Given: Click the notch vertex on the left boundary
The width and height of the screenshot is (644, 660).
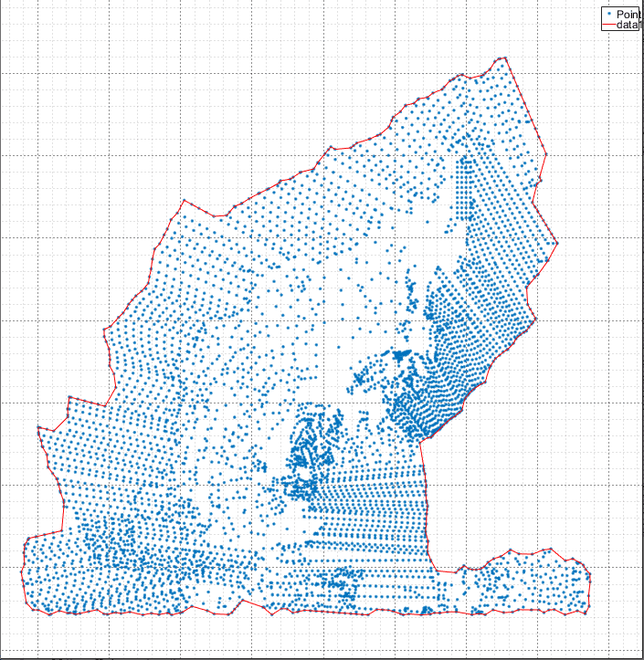Looking at the screenshot, I should (69, 398).
